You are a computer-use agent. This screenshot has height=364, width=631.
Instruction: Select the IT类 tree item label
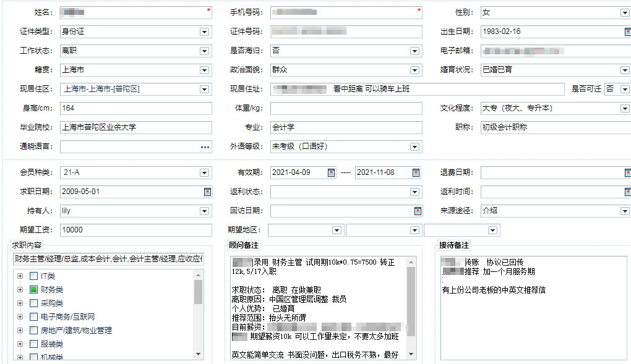click(x=48, y=276)
